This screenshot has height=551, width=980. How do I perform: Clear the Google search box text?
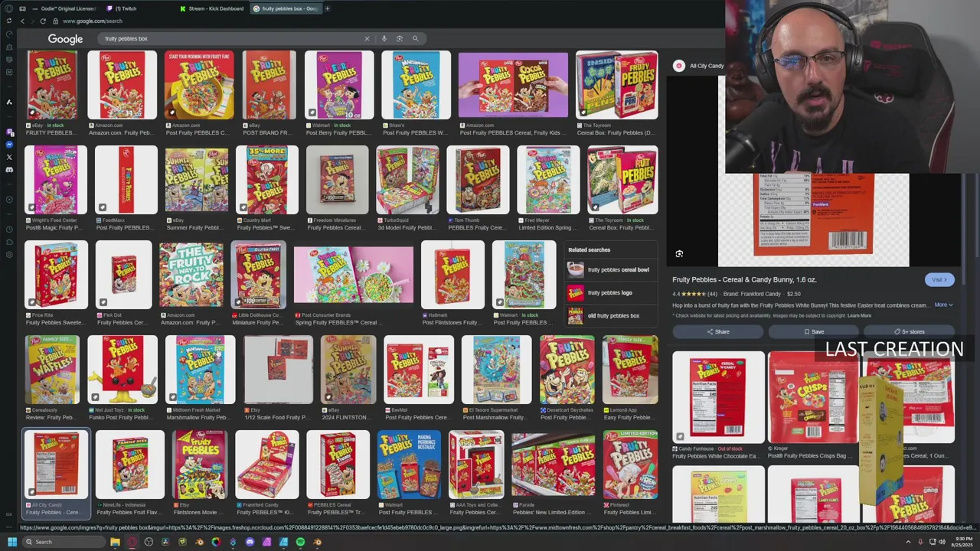tap(367, 38)
